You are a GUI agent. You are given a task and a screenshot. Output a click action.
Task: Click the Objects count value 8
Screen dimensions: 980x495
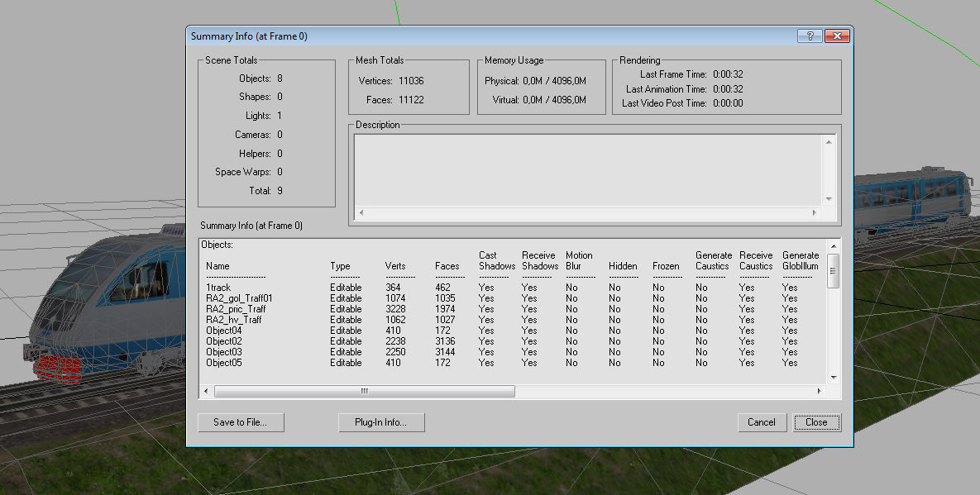(x=280, y=79)
